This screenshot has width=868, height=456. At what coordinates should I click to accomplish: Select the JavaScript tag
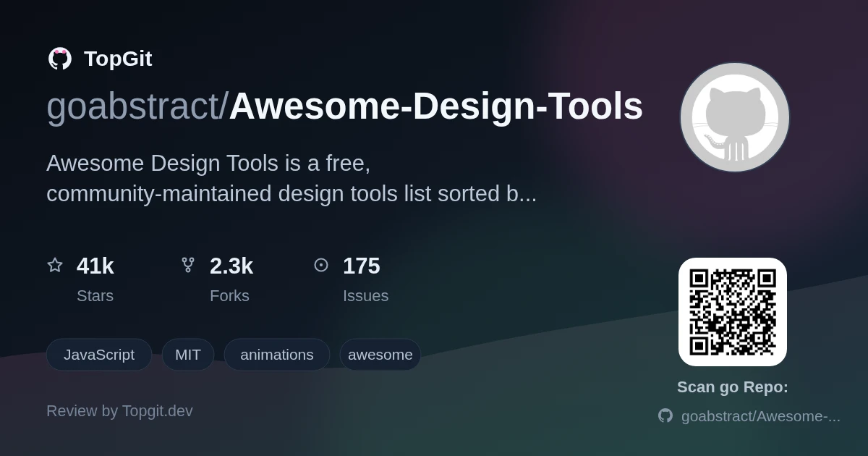pyautogui.click(x=99, y=355)
